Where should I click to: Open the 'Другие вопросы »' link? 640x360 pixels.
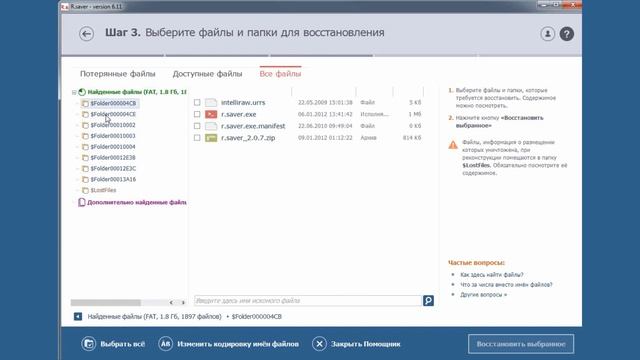pos(484,295)
